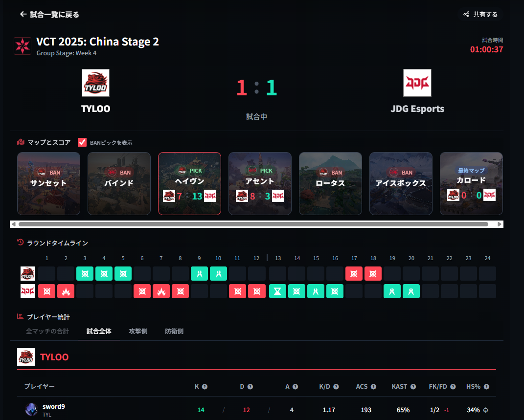This screenshot has width=524, height=420.
Task: Select JDG's round 7 spike explosion icon
Action: pos(161,291)
